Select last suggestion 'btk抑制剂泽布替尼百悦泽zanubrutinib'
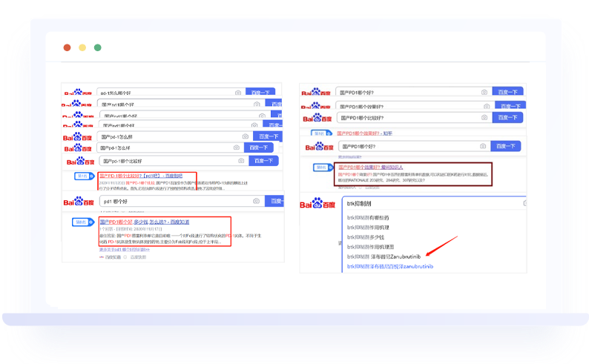The width and height of the screenshot is (589, 364). coord(390,266)
